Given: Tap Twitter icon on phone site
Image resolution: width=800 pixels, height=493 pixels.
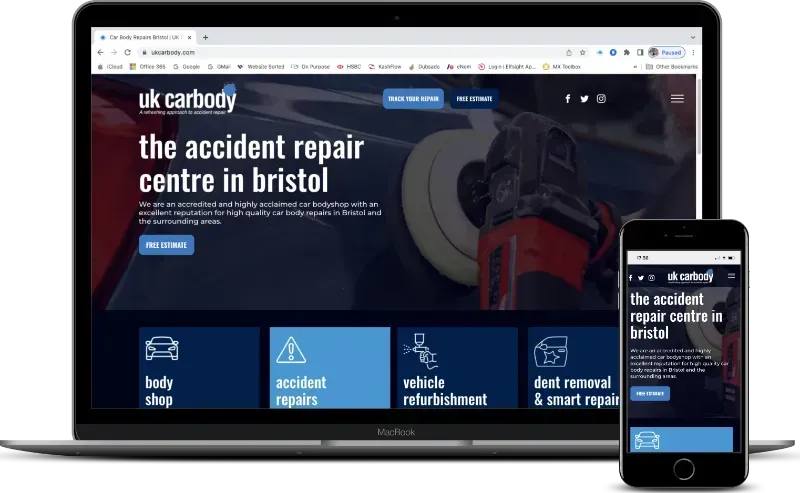Looking at the screenshot, I should [x=641, y=278].
